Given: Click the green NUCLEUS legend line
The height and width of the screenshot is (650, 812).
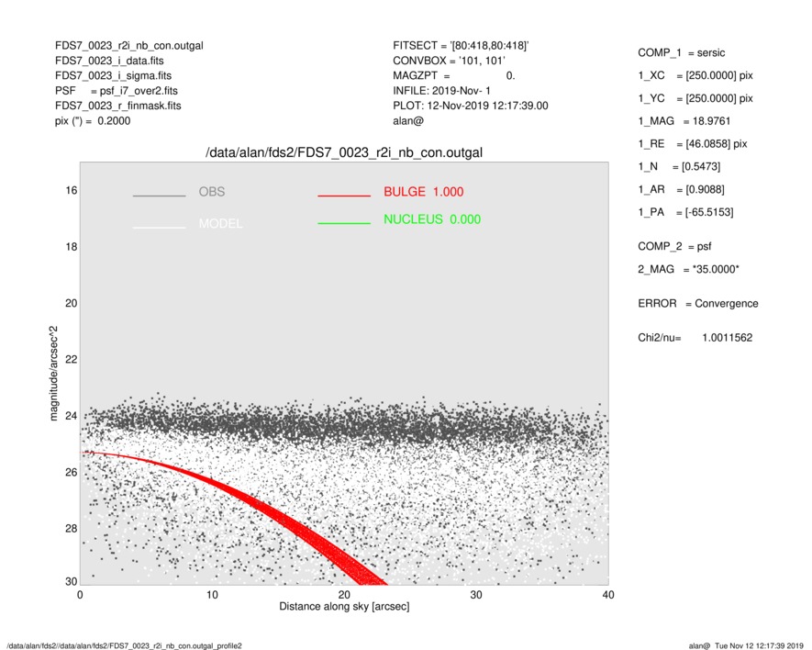Looking at the screenshot, I should point(344,223).
